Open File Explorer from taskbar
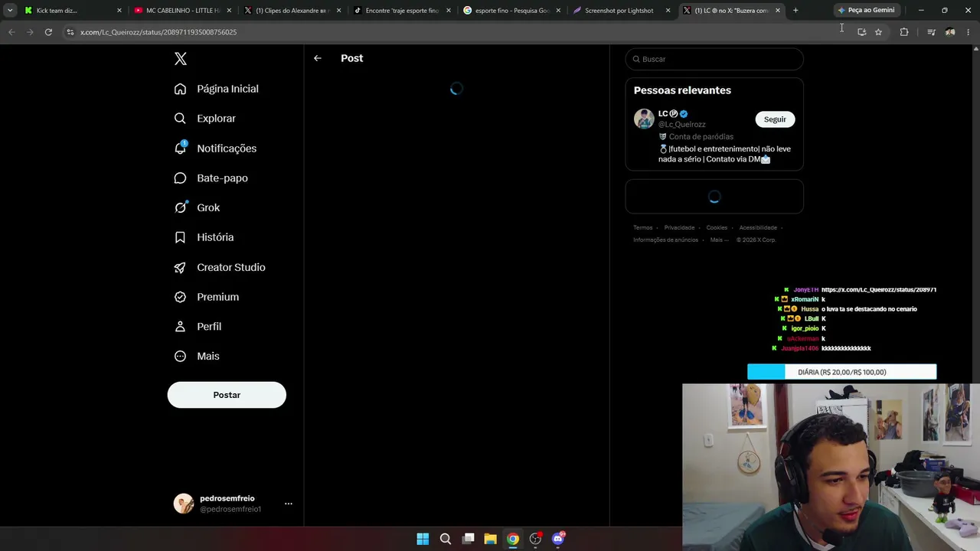The height and width of the screenshot is (551, 980). 491,539
